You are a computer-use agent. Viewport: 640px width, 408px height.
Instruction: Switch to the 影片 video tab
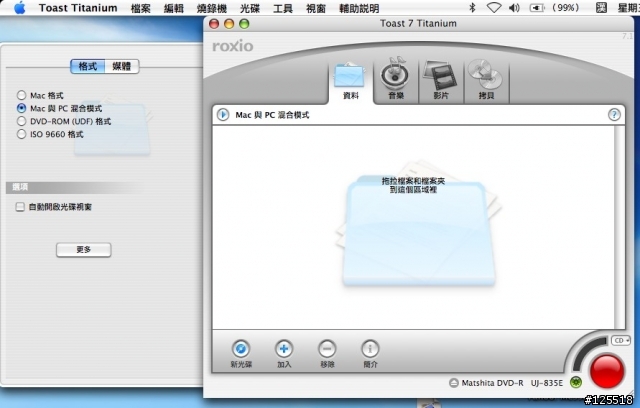(441, 80)
